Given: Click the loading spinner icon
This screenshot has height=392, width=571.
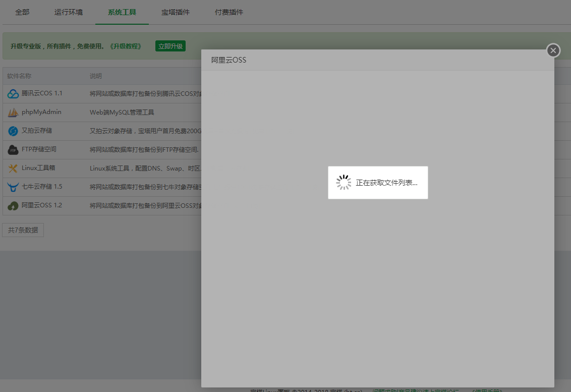Looking at the screenshot, I should [x=344, y=182].
